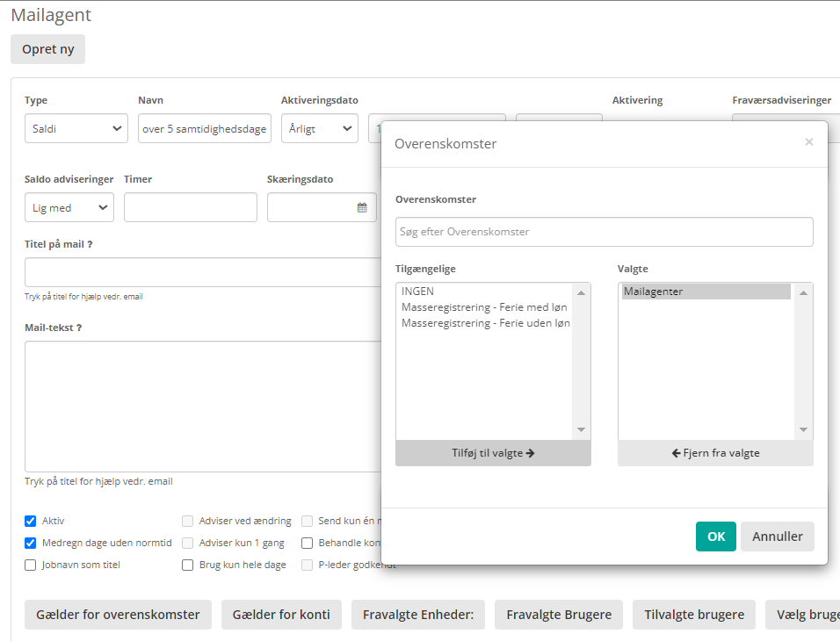
Task: Click the Opret ny button
Action: coord(47,49)
